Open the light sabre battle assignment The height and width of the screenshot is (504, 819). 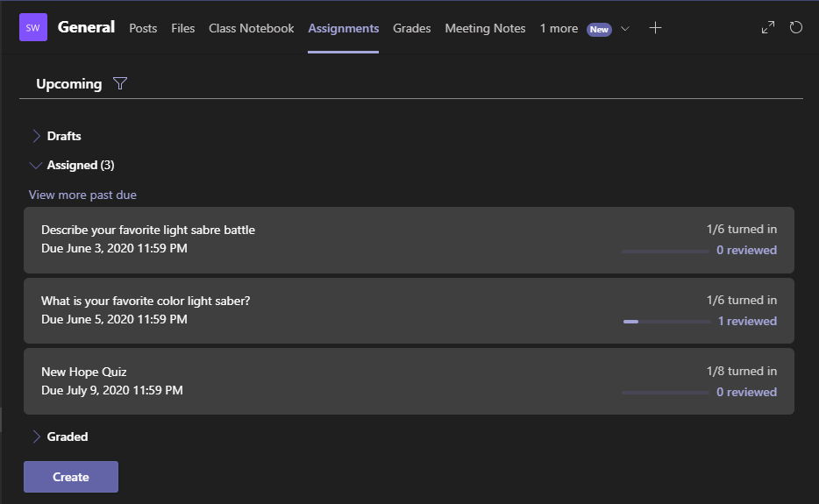click(x=148, y=231)
